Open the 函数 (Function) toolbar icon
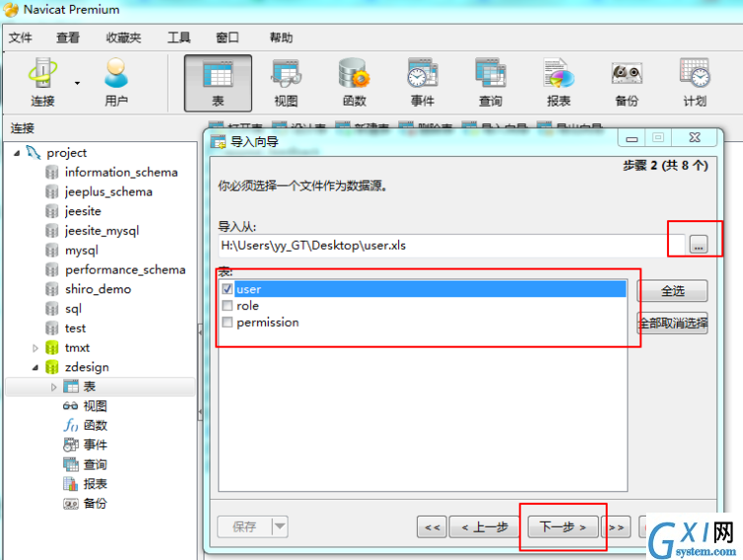Viewport: 743px width, 560px height. (x=355, y=82)
